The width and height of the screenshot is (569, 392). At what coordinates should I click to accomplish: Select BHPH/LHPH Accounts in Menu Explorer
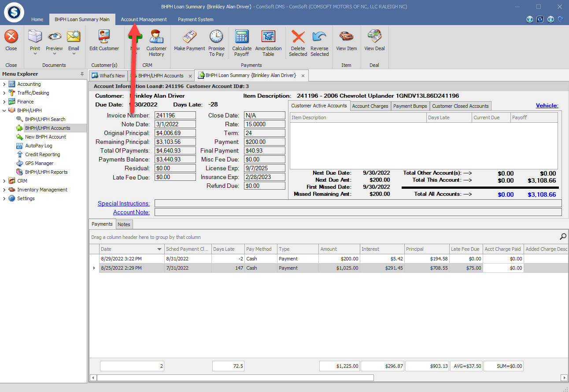[x=48, y=128]
